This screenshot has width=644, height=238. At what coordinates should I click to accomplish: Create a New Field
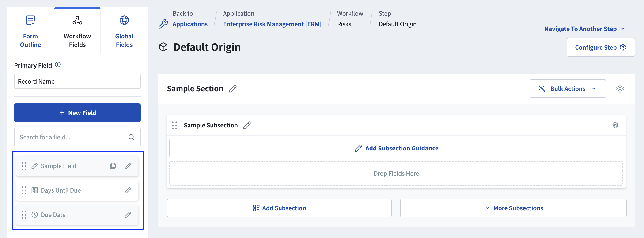tap(77, 113)
